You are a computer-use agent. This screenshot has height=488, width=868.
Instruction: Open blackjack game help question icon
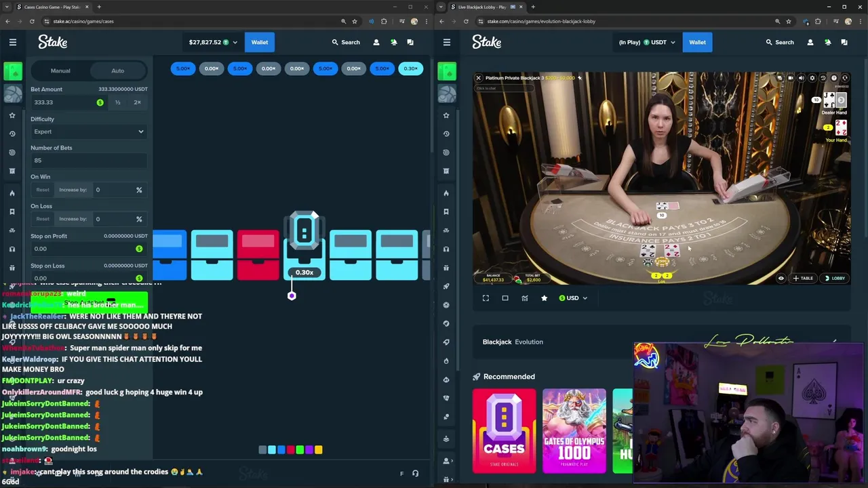coord(834,78)
